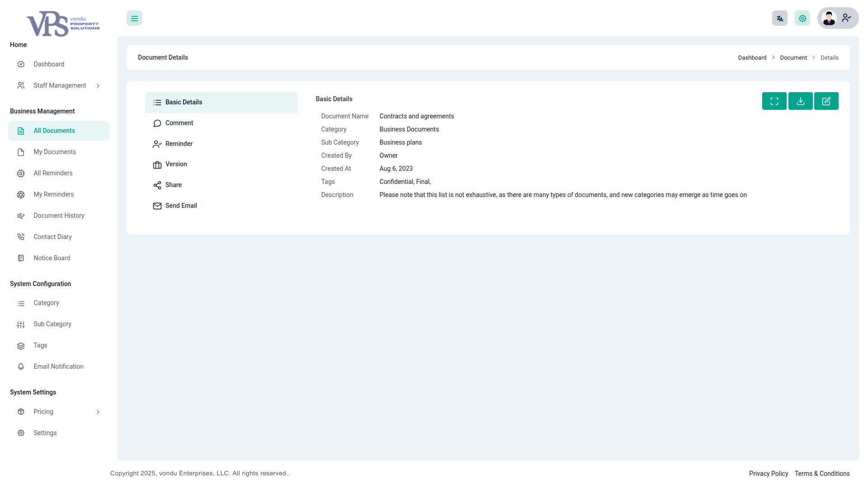Select the Send Email tab
Viewport: 868px width, 488px height.
(181, 206)
